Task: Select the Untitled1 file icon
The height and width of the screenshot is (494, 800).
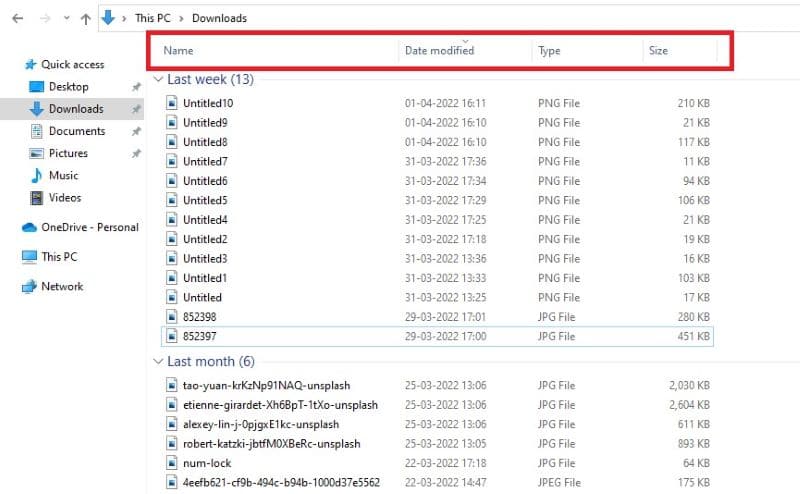Action: tap(172, 278)
